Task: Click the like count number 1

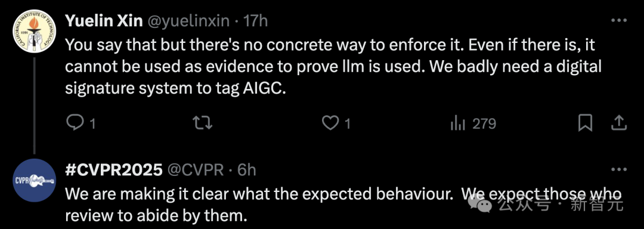Action: point(348,123)
